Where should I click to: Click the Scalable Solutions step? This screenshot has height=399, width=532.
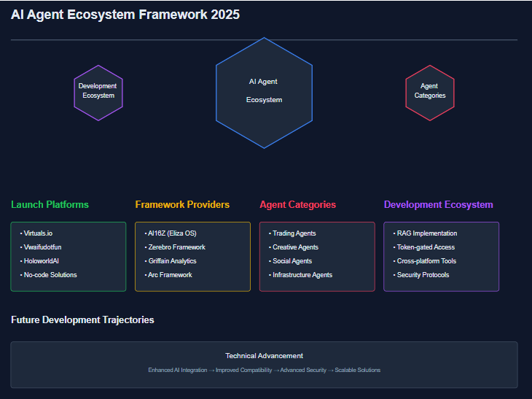click(x=358, y=370)
